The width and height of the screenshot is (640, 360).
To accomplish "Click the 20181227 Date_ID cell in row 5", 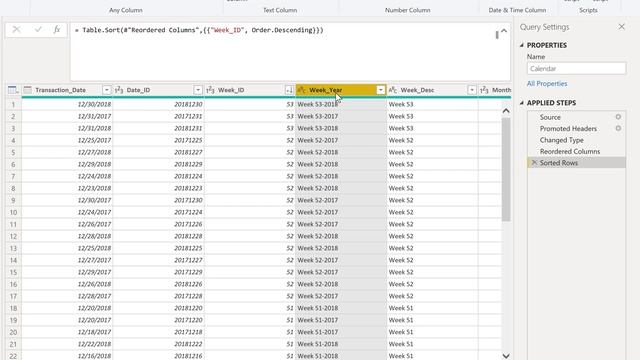I will [x=159, y=152].
